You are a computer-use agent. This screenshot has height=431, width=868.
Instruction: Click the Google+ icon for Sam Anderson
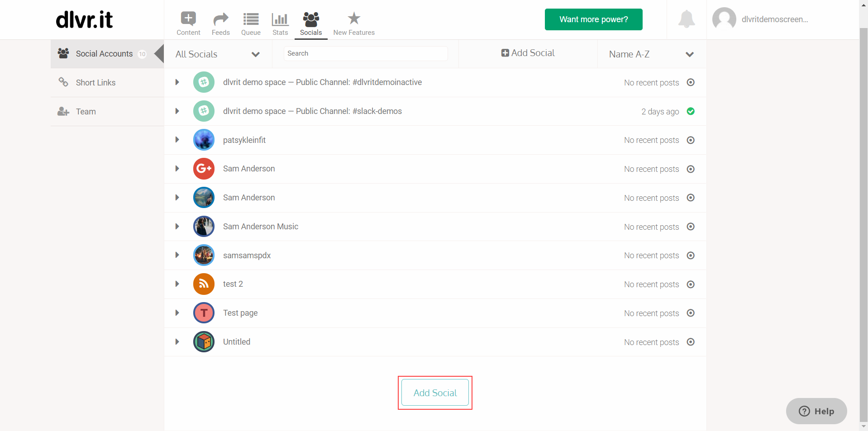204,169
